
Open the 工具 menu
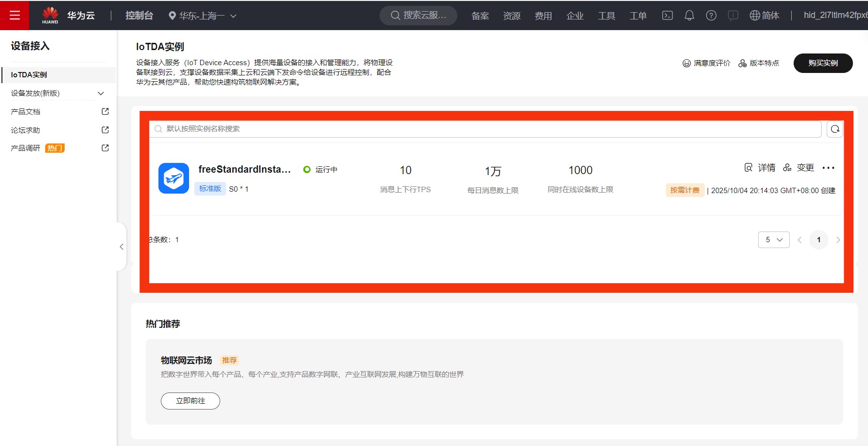pos(607,16)
